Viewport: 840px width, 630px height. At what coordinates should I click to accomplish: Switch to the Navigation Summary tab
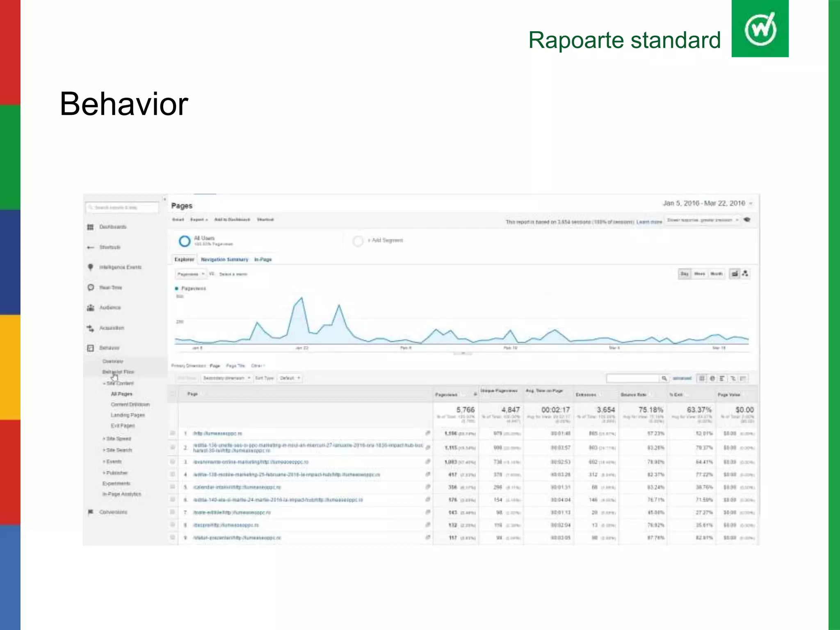click(225, 260)
